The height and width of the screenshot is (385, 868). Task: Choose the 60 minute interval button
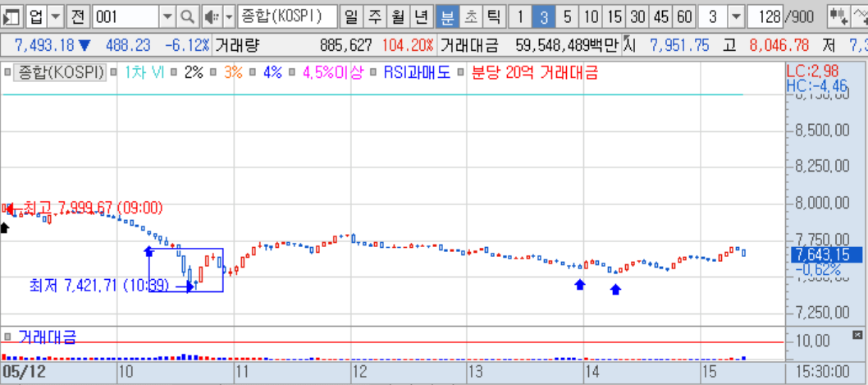[685, 17]
